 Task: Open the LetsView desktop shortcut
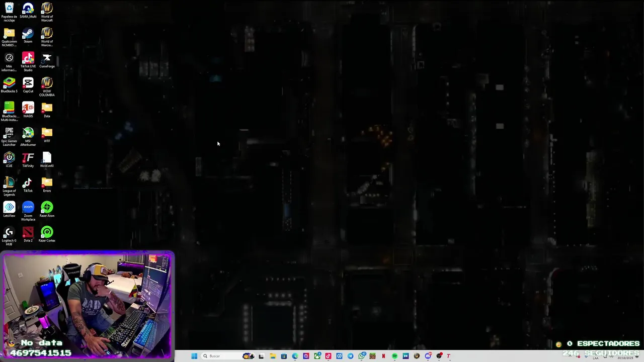coord(9,210)
